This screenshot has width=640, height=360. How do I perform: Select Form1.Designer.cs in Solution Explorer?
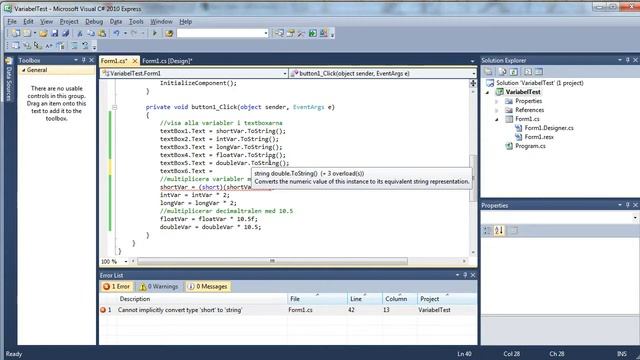[549, 128]
